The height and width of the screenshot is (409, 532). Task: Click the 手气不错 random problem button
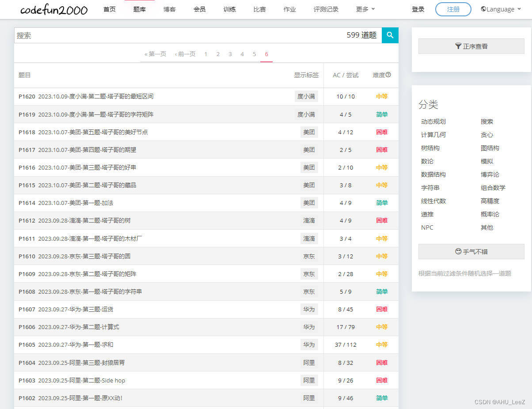pyautogui.click(x=471, y=252)
